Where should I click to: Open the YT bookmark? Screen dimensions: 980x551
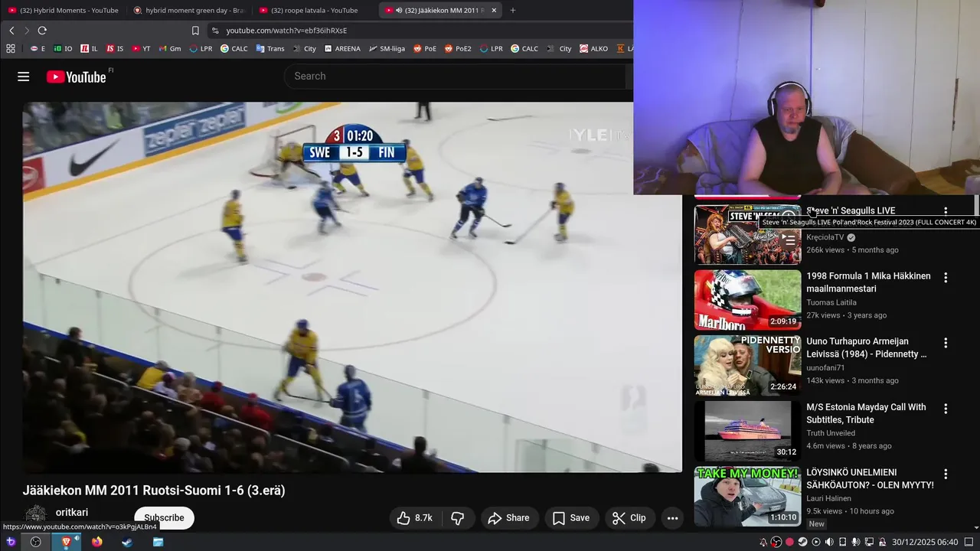(x=141, y=48)
